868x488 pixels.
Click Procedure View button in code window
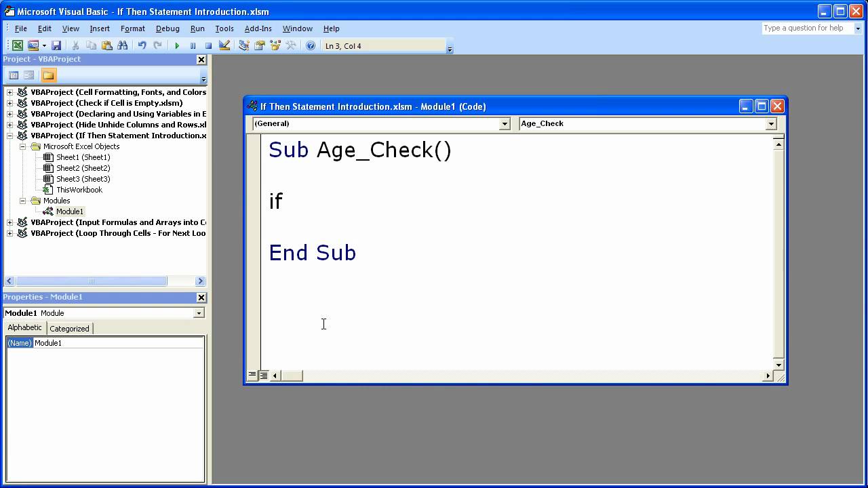(x=252, y=375)
